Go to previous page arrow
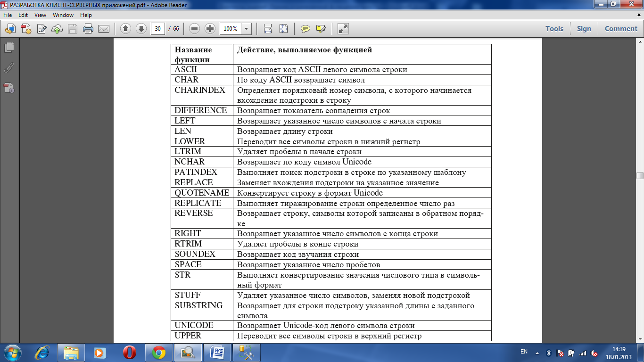644x362 pixels. 125,29
